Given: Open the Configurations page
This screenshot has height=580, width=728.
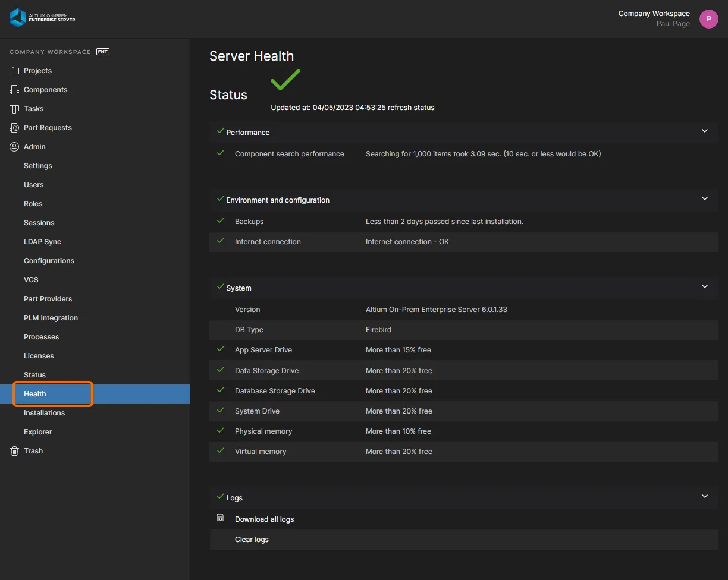Looking at the screenshot, I should pyautogui.click(x=49, y=261).
